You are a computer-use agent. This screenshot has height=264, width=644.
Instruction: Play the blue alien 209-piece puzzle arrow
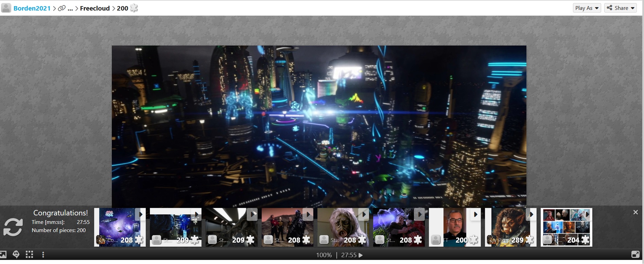196,214
